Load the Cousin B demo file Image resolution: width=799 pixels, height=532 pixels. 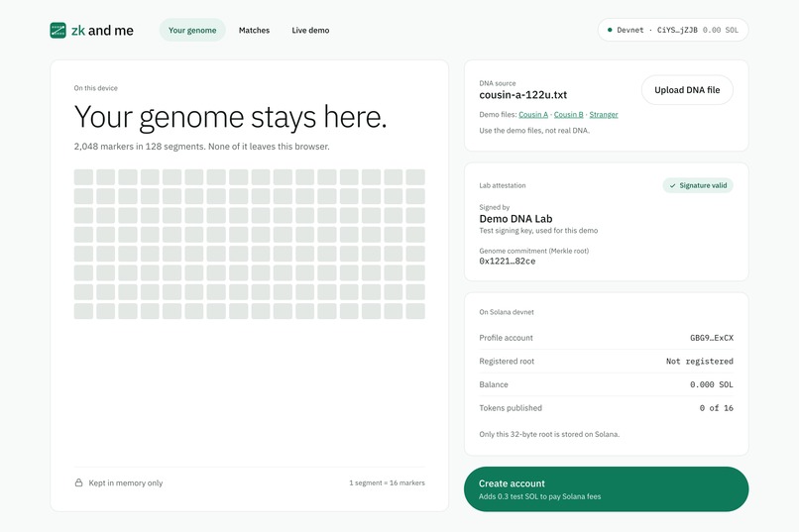coord(568,115)
